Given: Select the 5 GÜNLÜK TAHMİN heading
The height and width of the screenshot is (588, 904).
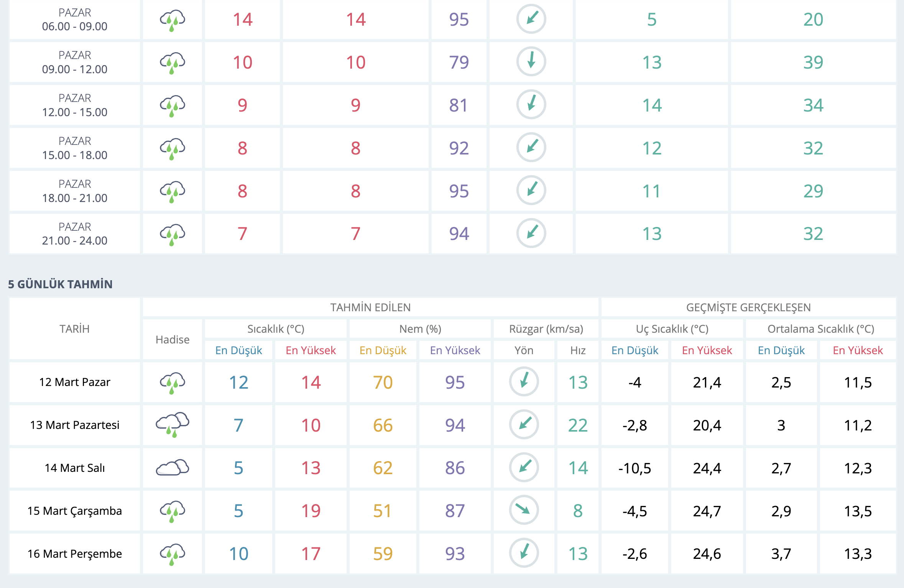Looking at the screenshot, I should click(x=60, y=284).
